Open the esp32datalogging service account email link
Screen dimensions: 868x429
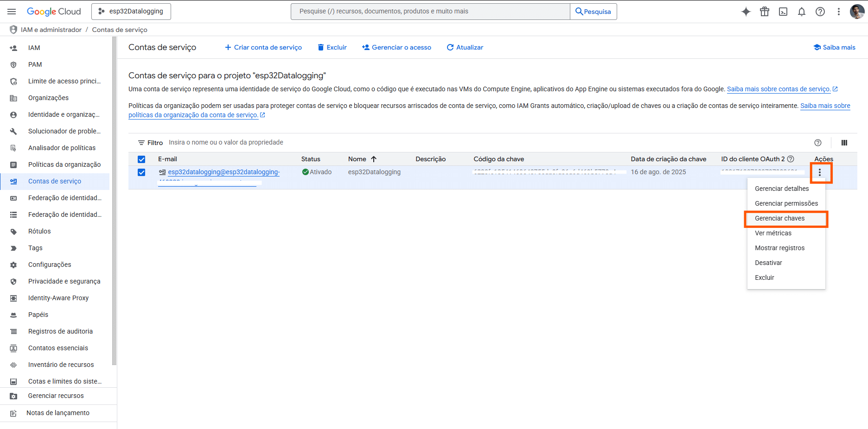(x=223, y=172)
